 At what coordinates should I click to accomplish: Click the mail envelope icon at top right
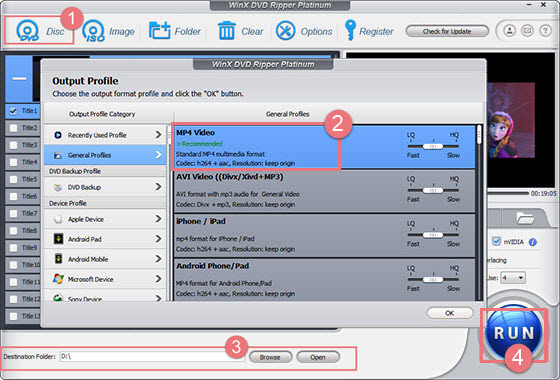click(x=527, y=31)
